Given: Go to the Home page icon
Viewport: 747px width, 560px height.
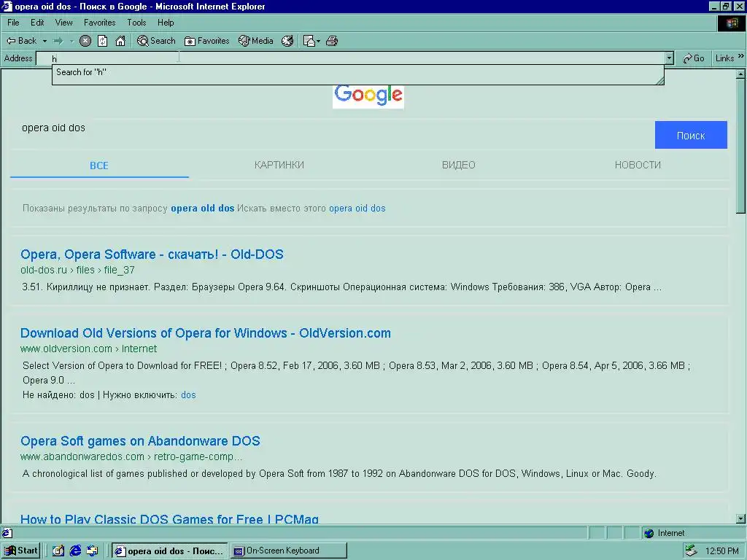Looking at the screenshot, I should point(120,41).
